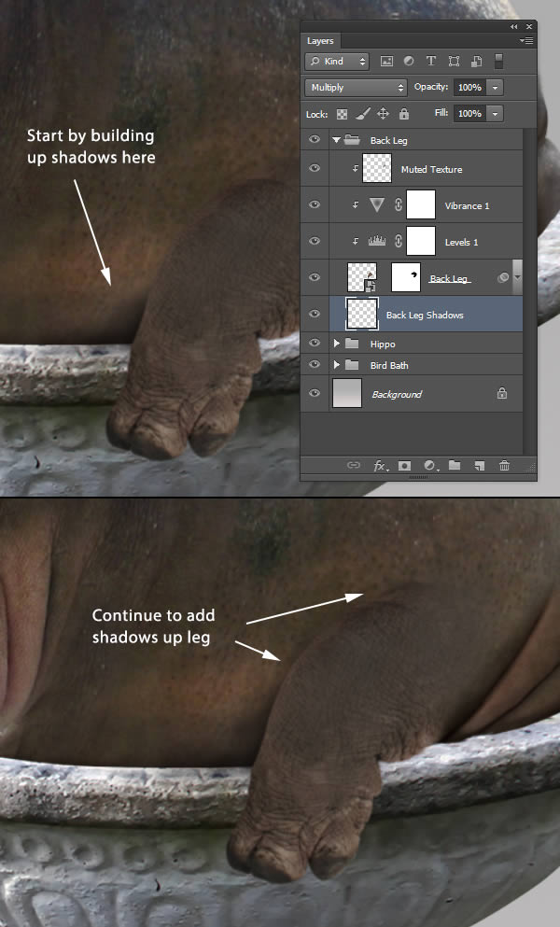Lock image pixels brush icon
This screenshot has width=560, height=927.
click(363, 113)
